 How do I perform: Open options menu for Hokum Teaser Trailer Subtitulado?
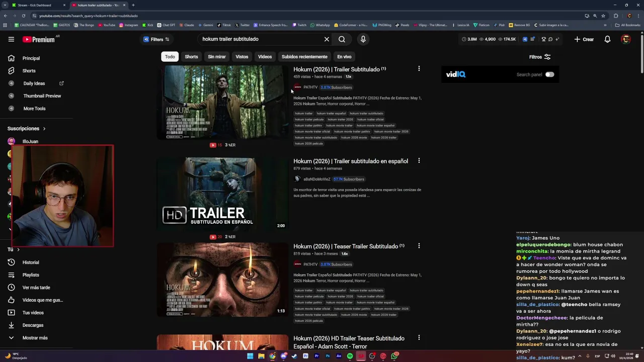pos(419,246)
